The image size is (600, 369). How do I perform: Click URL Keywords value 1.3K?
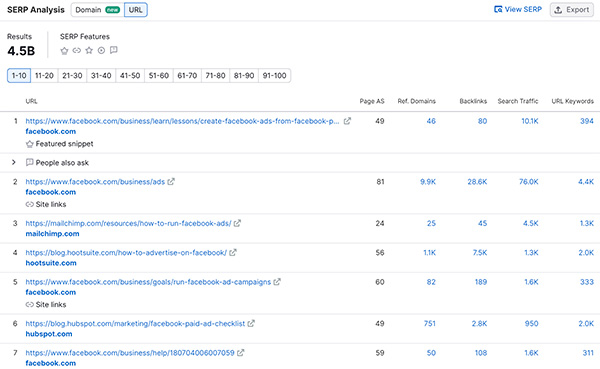click(x=587, y=223)
